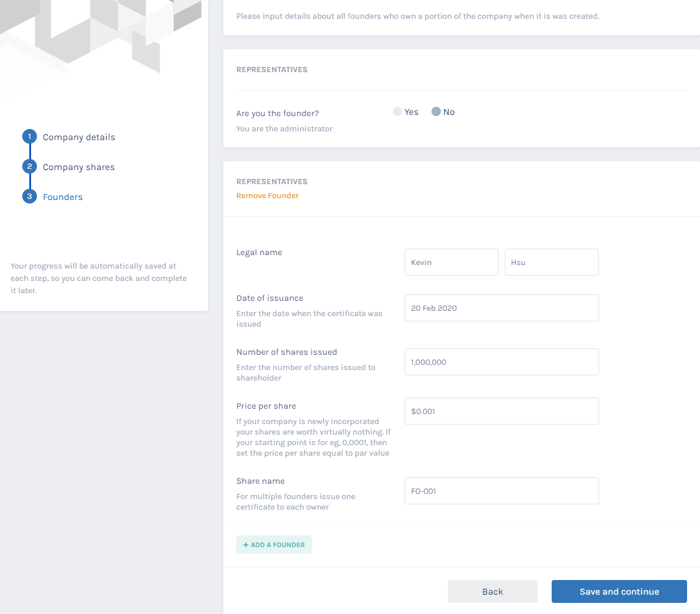Click the 'Price per share' label

266,406
